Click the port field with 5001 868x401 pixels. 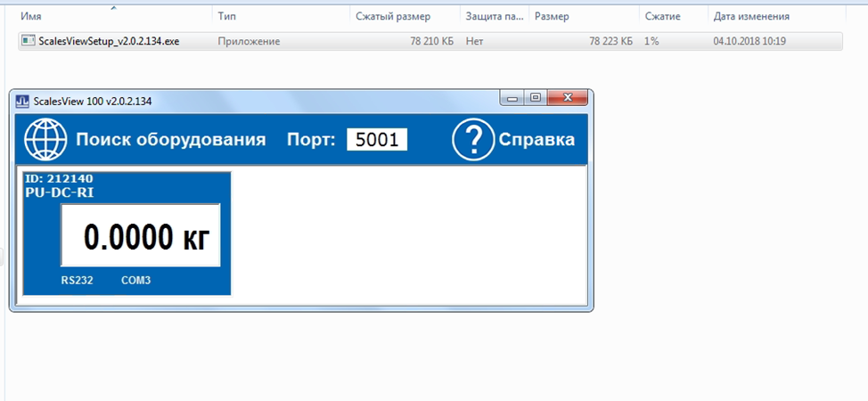(377, 140)
